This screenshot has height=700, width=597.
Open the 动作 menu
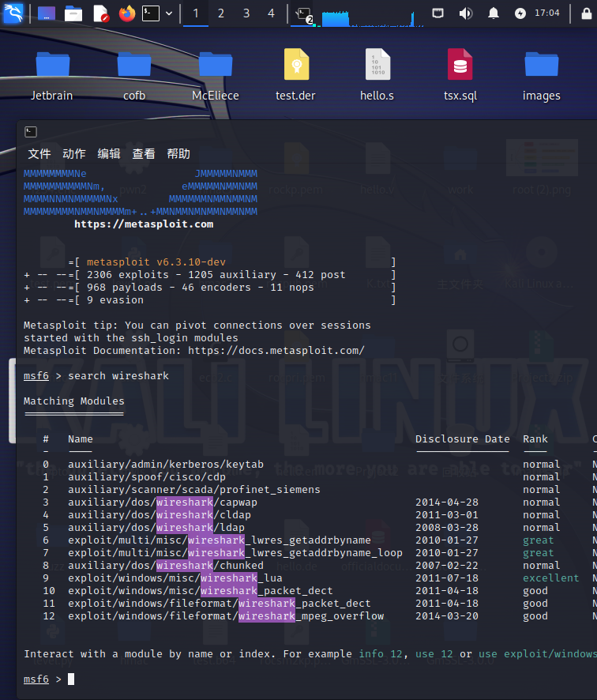coord(74,153)
